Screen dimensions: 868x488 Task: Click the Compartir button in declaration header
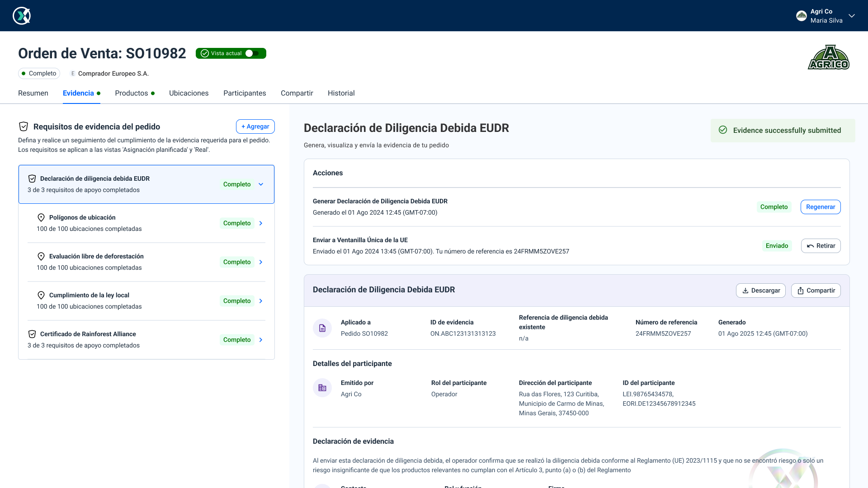[x=816, y=291]
